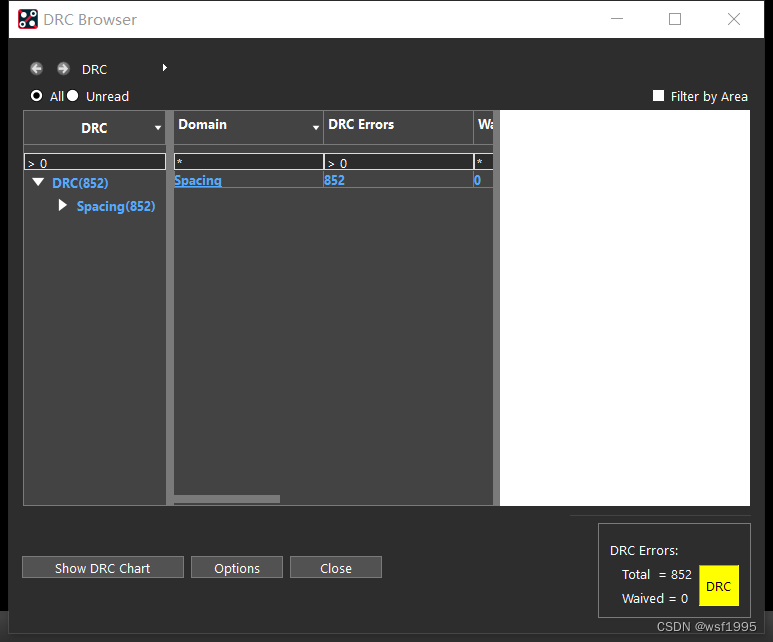Screen dimensions: 773x642
Task: Click the DRC breadcrumb label
Action: 95,70
